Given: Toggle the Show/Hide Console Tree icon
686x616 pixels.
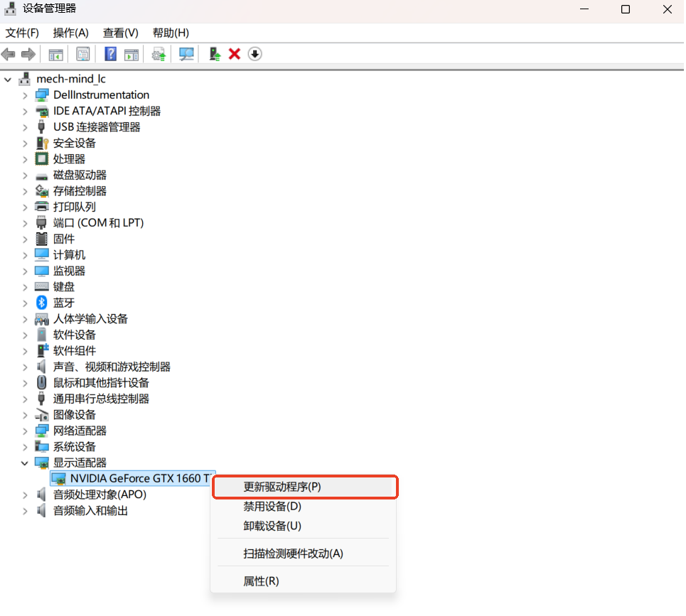Looking at the screenshot, I should (55, 54).
